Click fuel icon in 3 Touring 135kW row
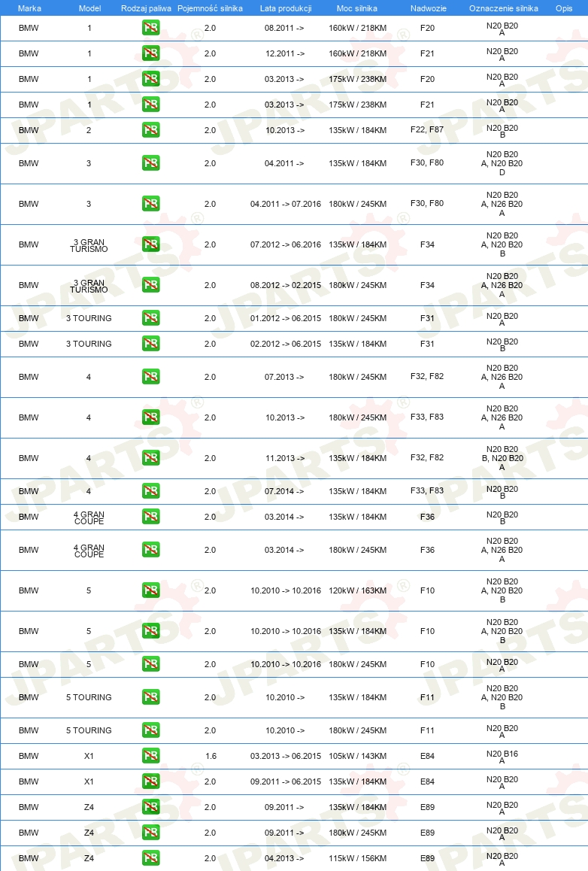588x871 pixels. pyautogui.click(x=150, y=344)
